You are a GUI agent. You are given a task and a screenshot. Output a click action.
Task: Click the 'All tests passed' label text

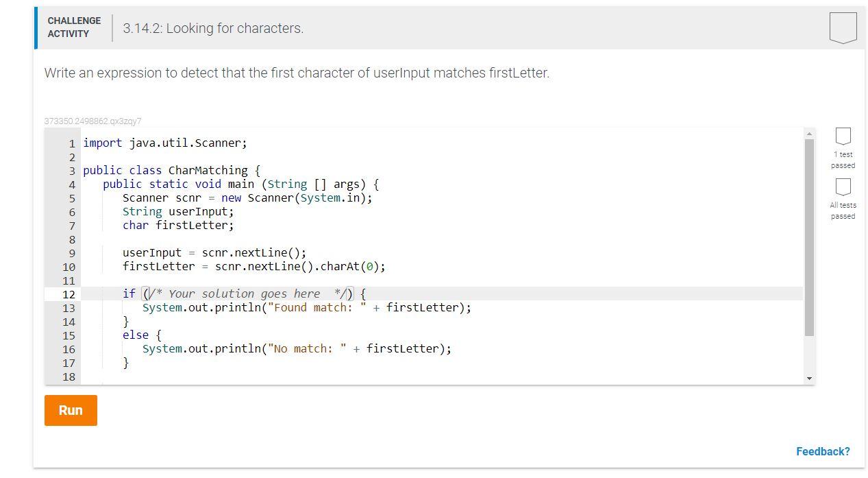click(842, 211)
